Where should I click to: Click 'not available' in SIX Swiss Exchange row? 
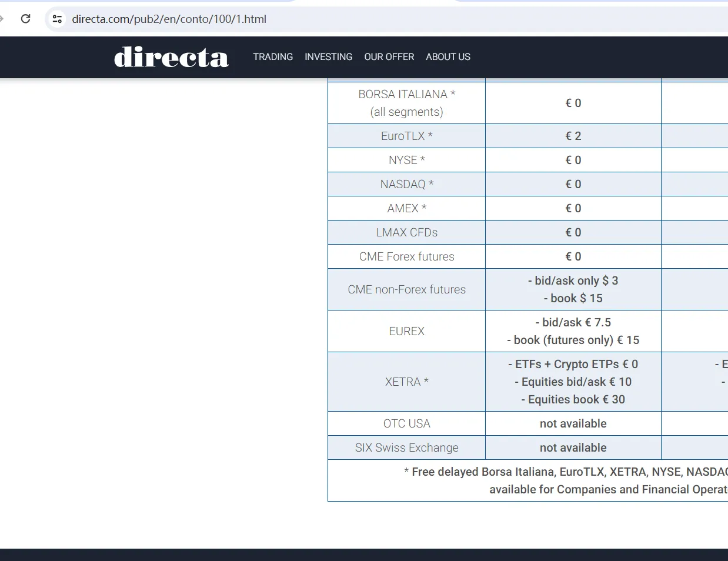(x=573, y=448)
